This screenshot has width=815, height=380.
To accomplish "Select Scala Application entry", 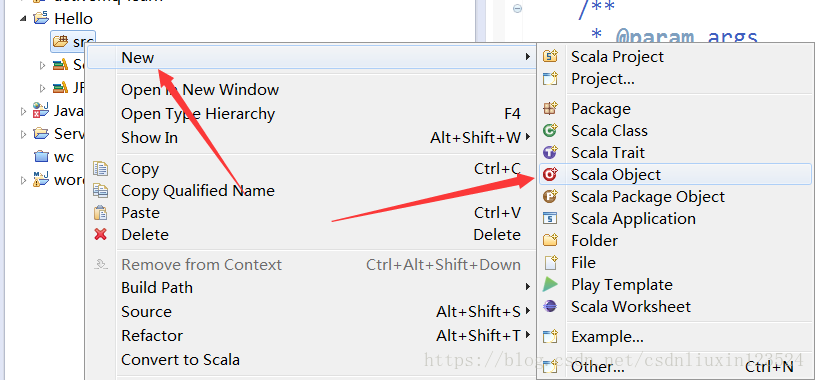I will click(633, 218).
